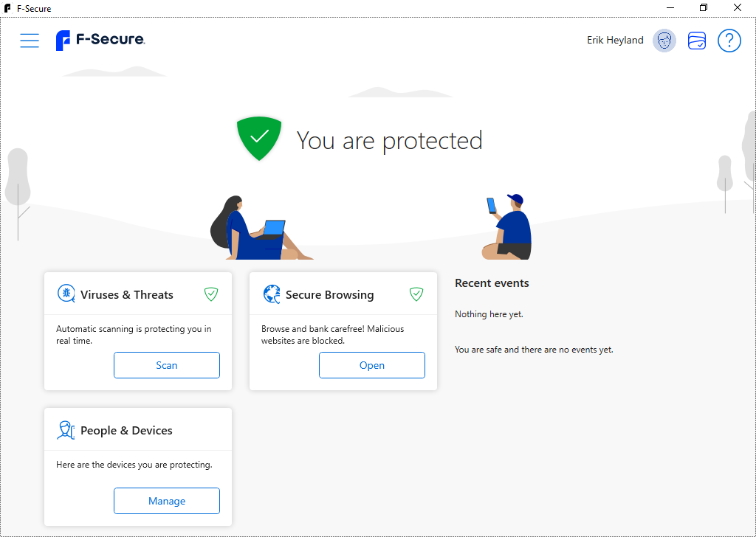The width and height of the screenshot is (756, 537).
Task: Click the Recent events heading
Action: [x=492, y=283]
